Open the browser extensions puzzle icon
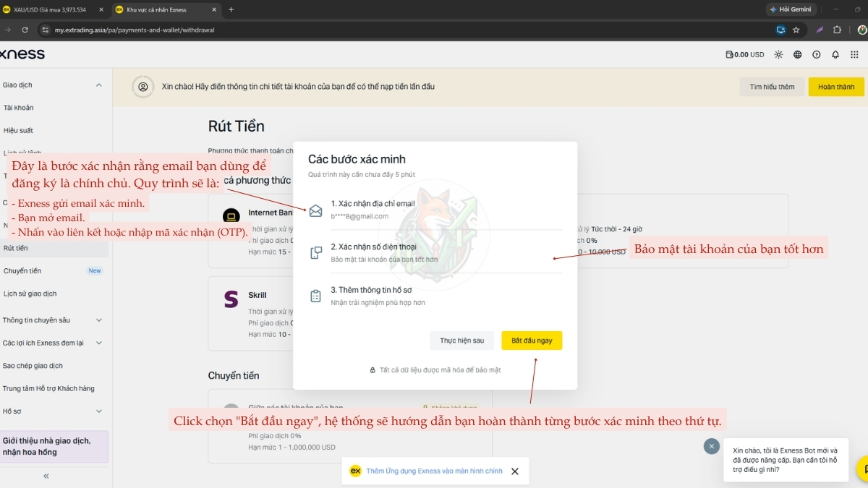The image size is (868, 488). point(838,30)
